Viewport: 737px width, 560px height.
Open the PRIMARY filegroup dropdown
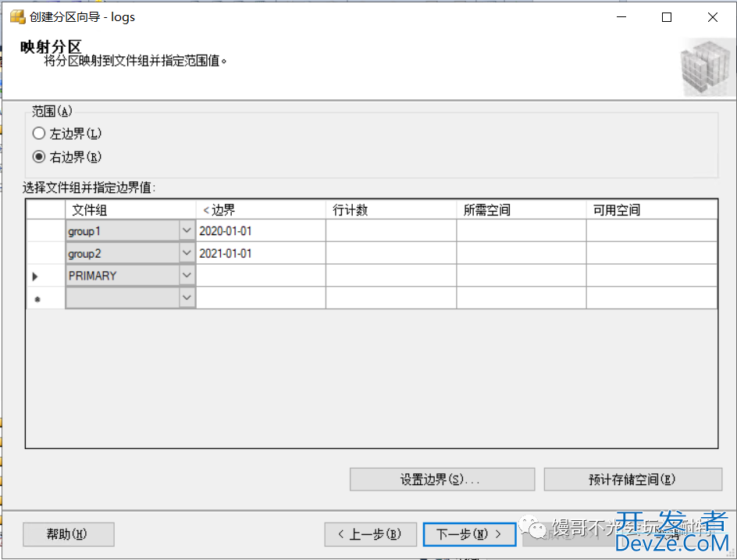187,275
